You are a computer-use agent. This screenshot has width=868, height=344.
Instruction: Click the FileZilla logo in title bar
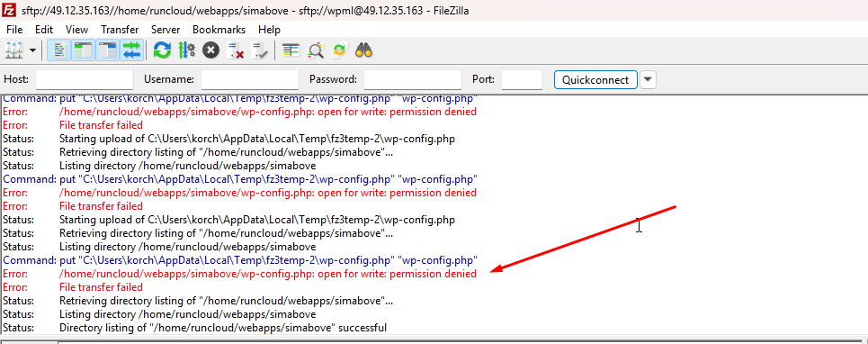pos(9,10)
